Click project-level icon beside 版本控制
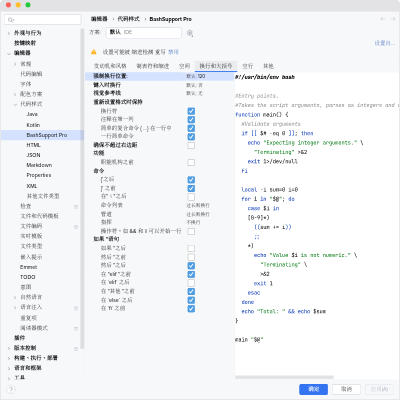400x400 pixels. pyautogui.click(x=76, y=349)
